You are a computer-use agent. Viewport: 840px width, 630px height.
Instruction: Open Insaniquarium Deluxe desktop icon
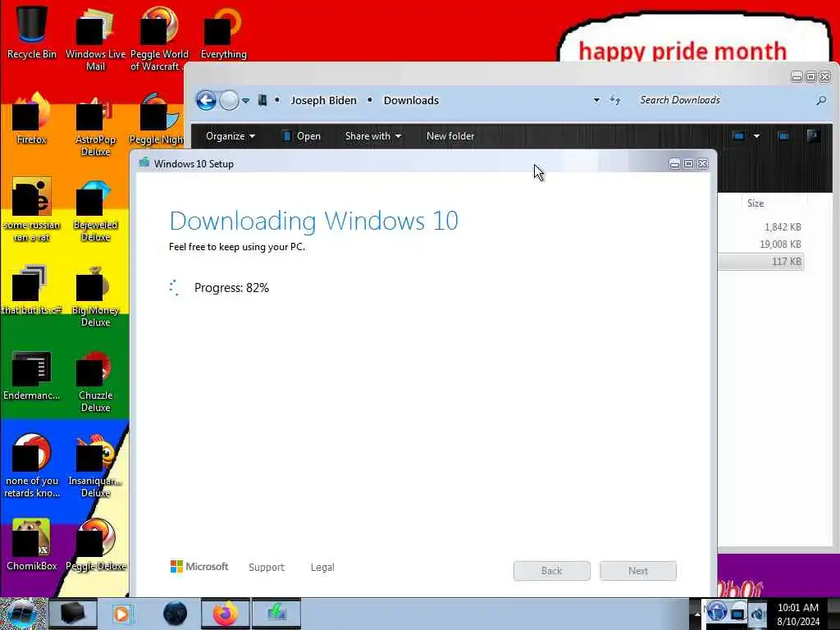[x=95, y=465]
